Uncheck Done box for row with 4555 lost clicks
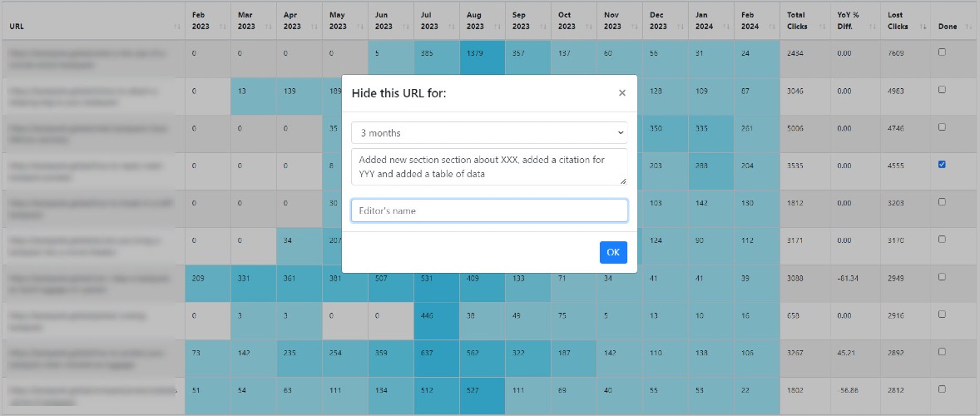 coord(942,165)
